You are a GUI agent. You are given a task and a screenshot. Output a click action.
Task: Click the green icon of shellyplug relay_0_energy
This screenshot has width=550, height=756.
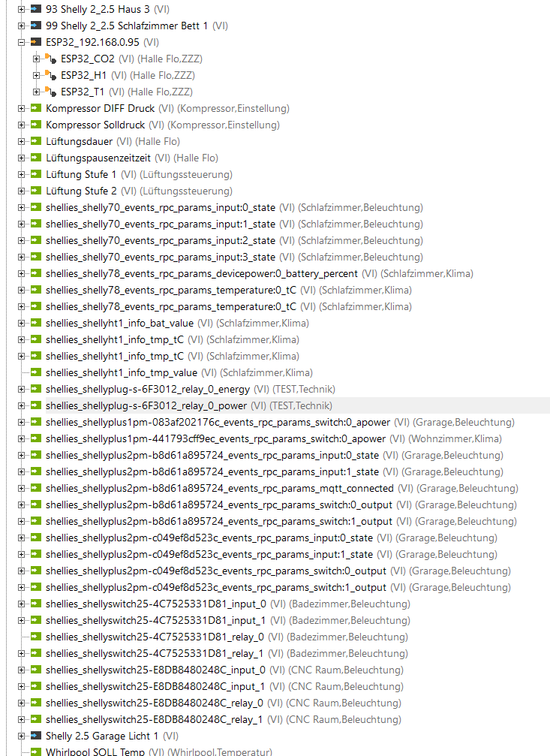36,389
